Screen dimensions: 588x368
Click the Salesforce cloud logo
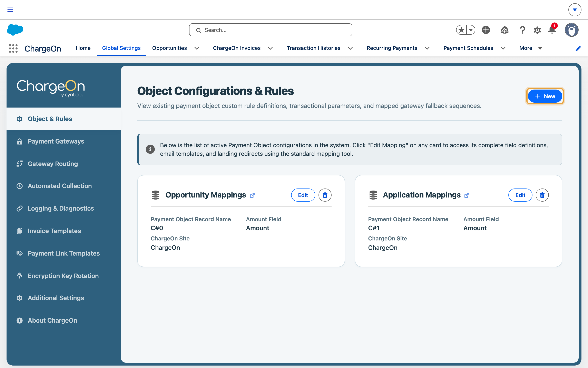(15, 30)
